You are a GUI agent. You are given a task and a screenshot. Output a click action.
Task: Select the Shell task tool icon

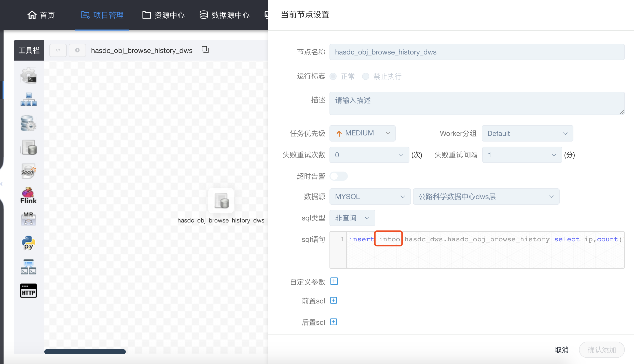29,75
